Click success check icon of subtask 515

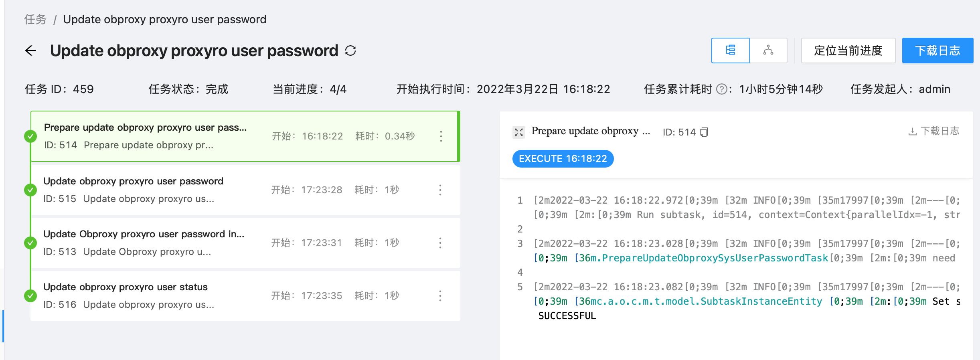tap(30, 190)
